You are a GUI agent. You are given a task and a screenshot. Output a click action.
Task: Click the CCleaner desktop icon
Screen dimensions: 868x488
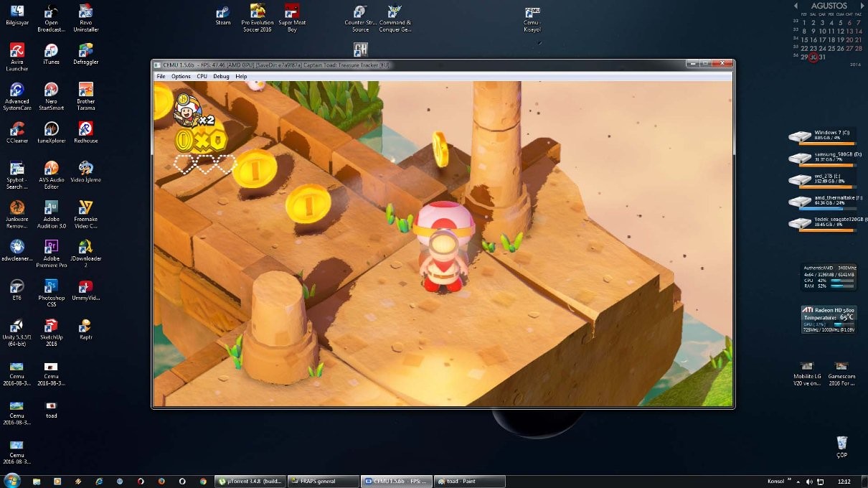(16, 133)
